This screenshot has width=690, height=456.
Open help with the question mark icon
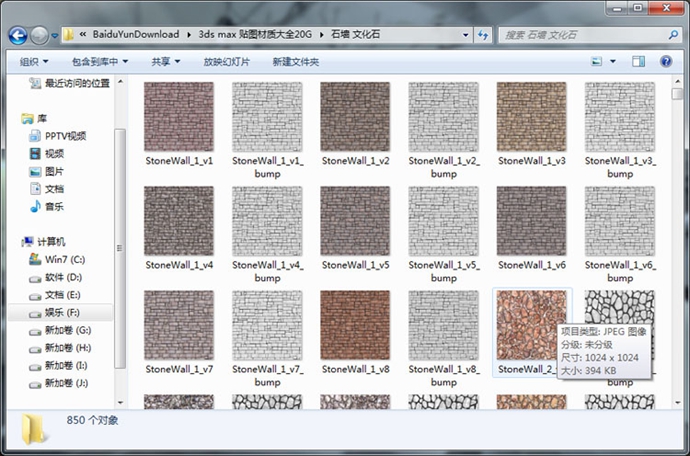tap(666, 61)
